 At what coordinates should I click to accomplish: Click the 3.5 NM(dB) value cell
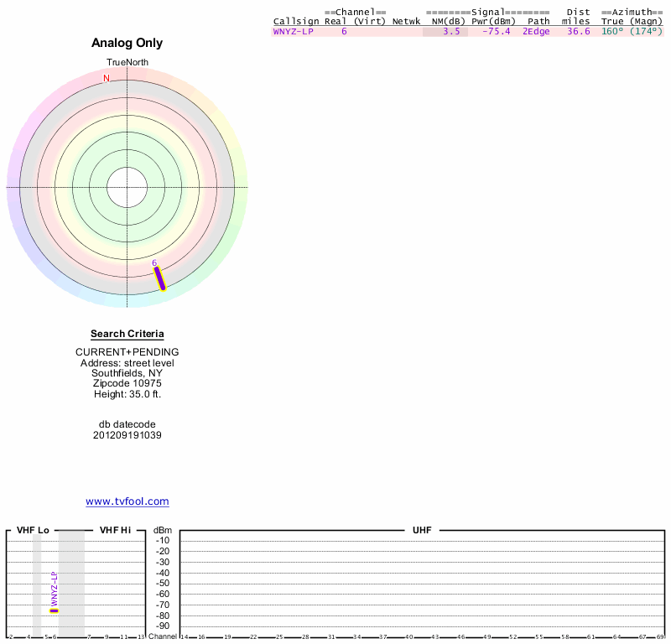451,31
